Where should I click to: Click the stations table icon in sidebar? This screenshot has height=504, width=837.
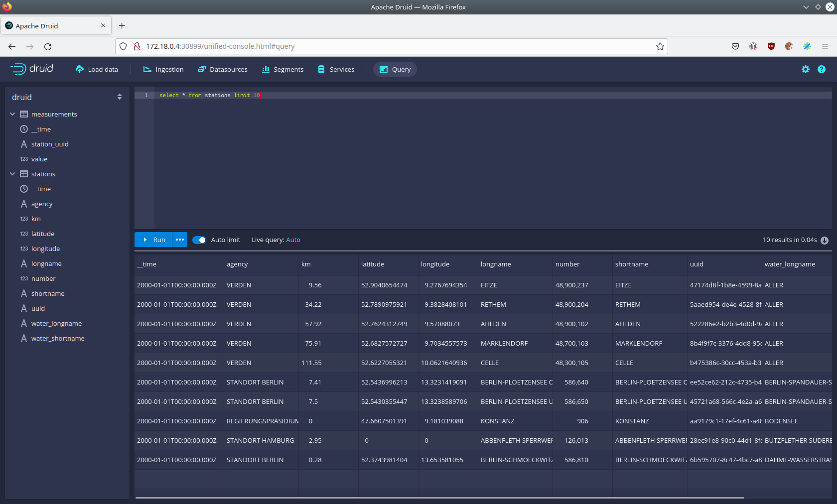pos(24,174)
